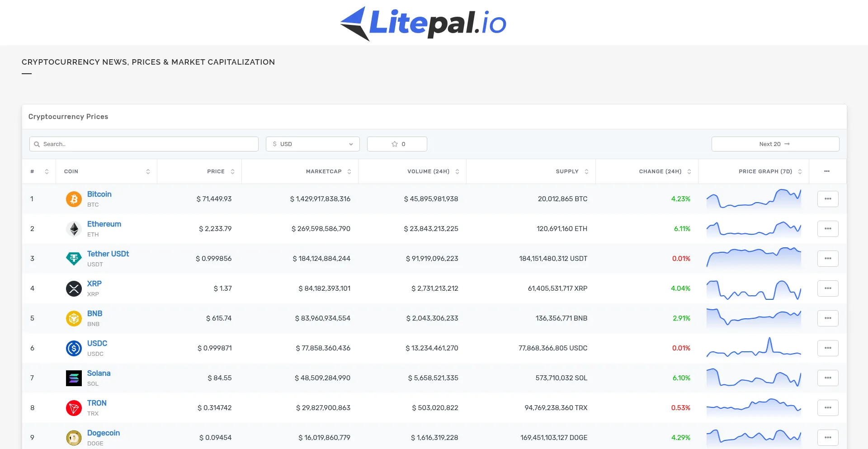Open the USDC coin link
868x449 pixels.
[97, 343]
